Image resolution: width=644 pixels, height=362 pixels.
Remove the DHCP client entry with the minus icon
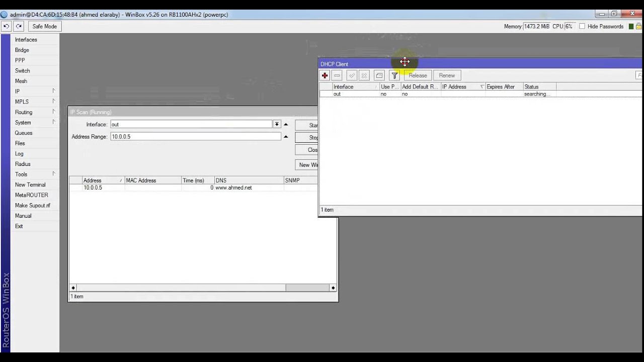(x=337, y=75)
